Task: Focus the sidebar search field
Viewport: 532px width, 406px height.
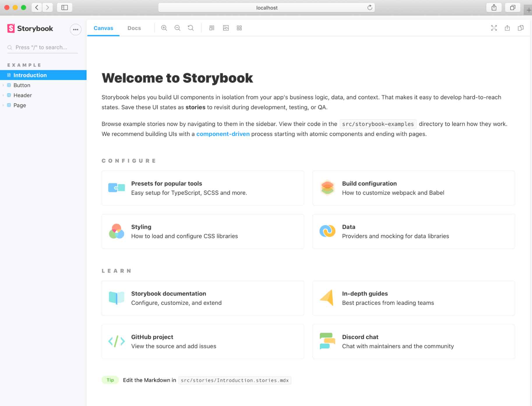Action: (43, 47)
